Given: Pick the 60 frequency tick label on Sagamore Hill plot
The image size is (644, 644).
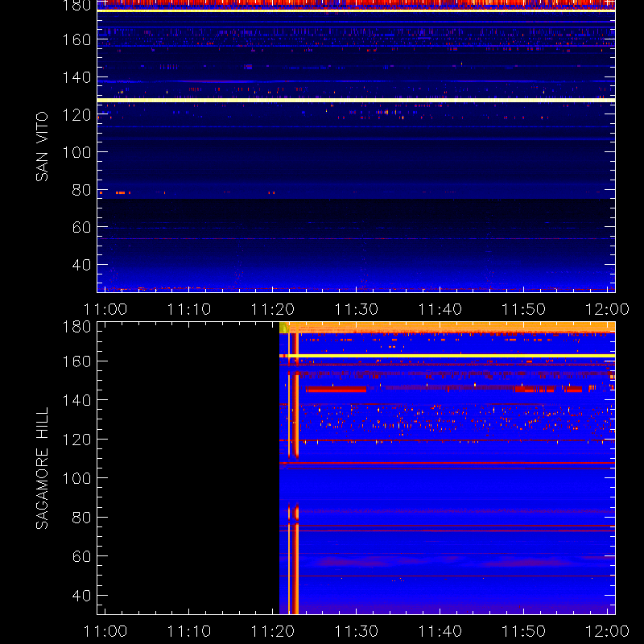Looking at the screenshot, I should pyautogui.click(x=81, y=556).
